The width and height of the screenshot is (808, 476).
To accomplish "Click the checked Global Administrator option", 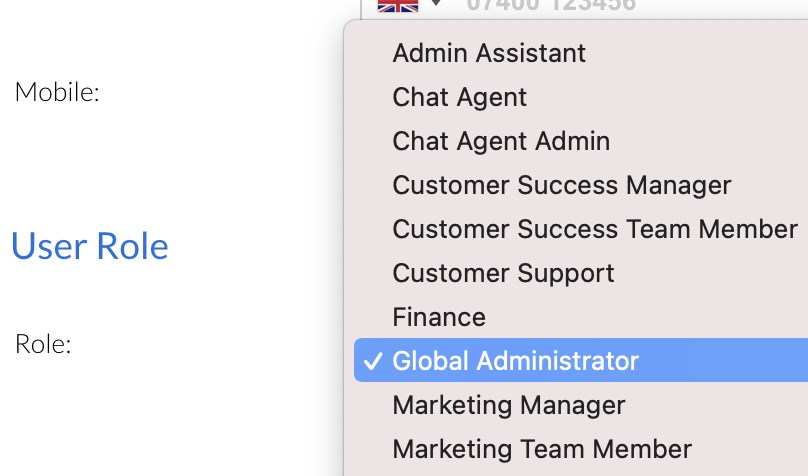I will click(x=515, y=361).
